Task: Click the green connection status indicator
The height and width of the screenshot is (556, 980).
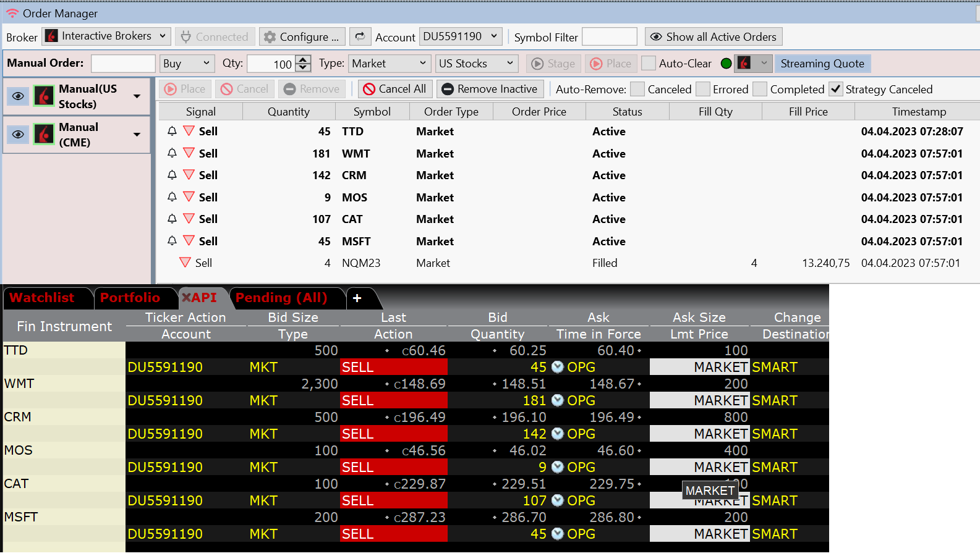Action: [726, 64]
